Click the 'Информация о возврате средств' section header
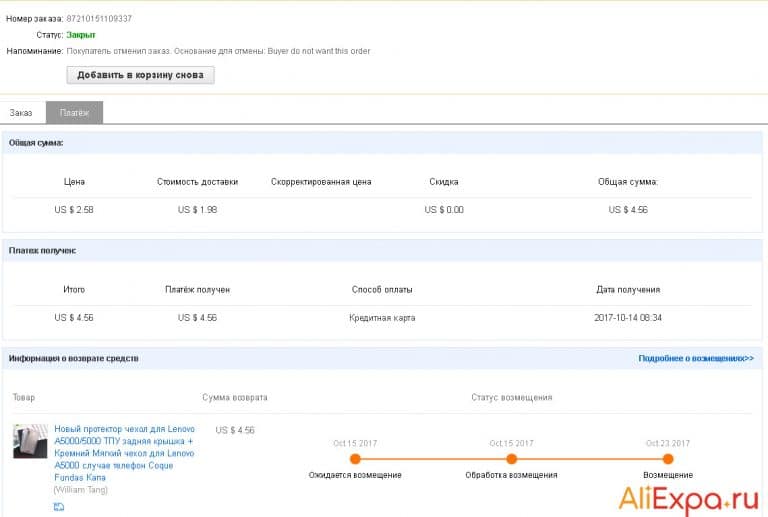Image resolution: width=768 pixels, height=517 pixels. click(x=73, y=358)
